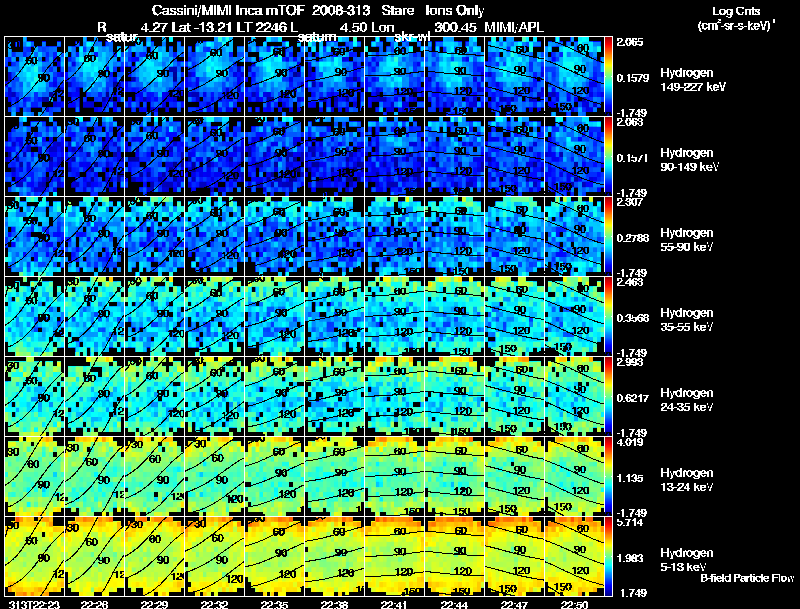Viewport: 800px width, 609px height.
Task: Select the 'Hydrogen 13-24 keV' row label
Action: [x=687, y=480]
